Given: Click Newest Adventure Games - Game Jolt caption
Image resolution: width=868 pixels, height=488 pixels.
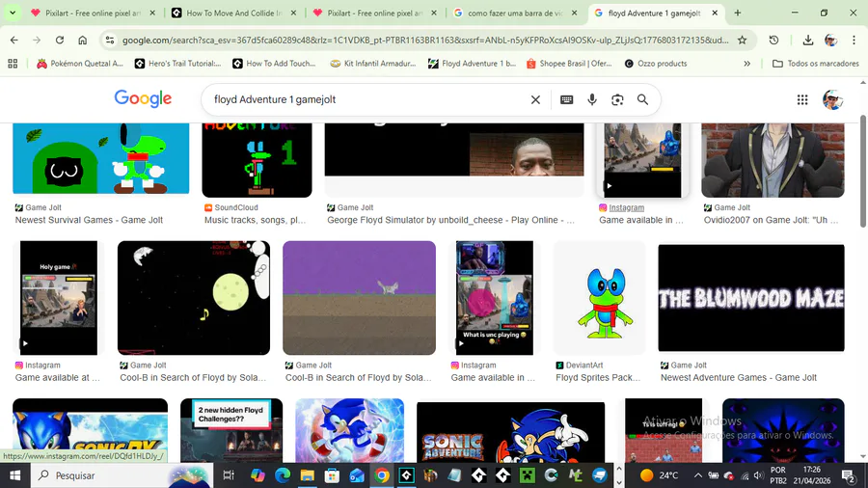Looking at the screenshot, I should 738,378.
